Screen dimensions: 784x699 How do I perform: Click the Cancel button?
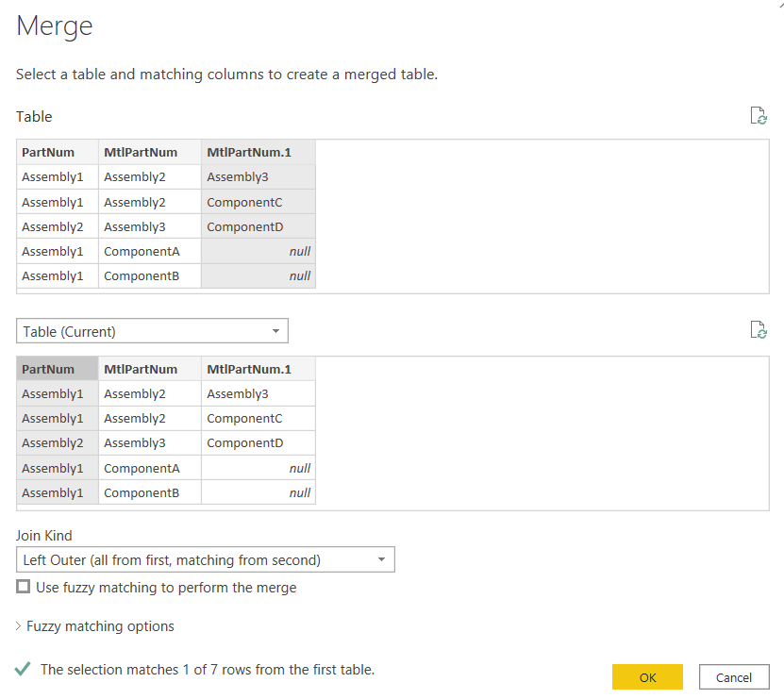pos(733,677)
